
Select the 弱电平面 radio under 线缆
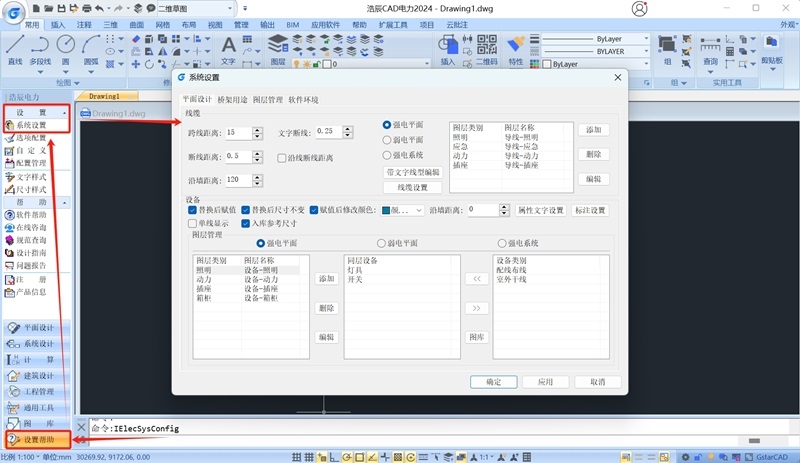(387, 140)
